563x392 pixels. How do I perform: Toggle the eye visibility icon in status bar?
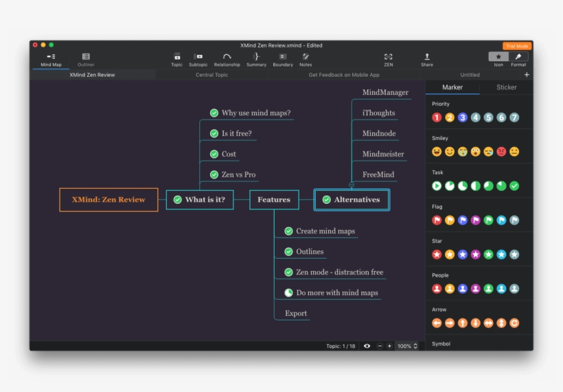click(x=367, y=346)
